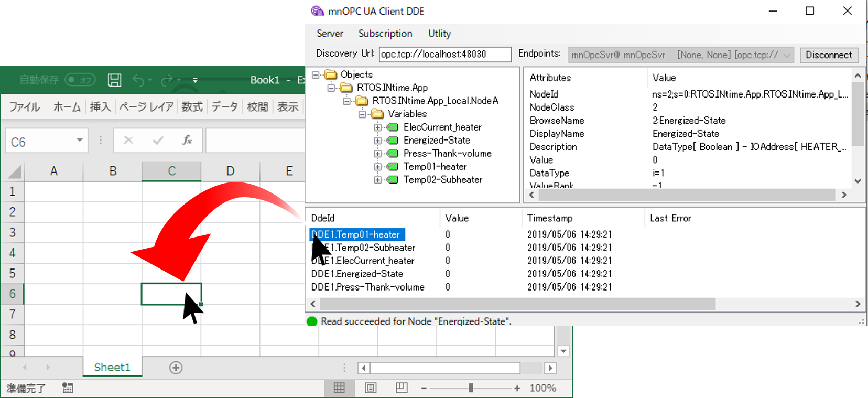
Task: Collapse the Variables tree folder
Action: (362, 114)
